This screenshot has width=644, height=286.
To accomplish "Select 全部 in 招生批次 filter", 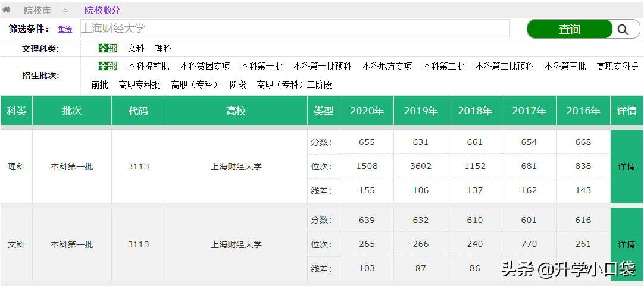I will click(108, 66).
